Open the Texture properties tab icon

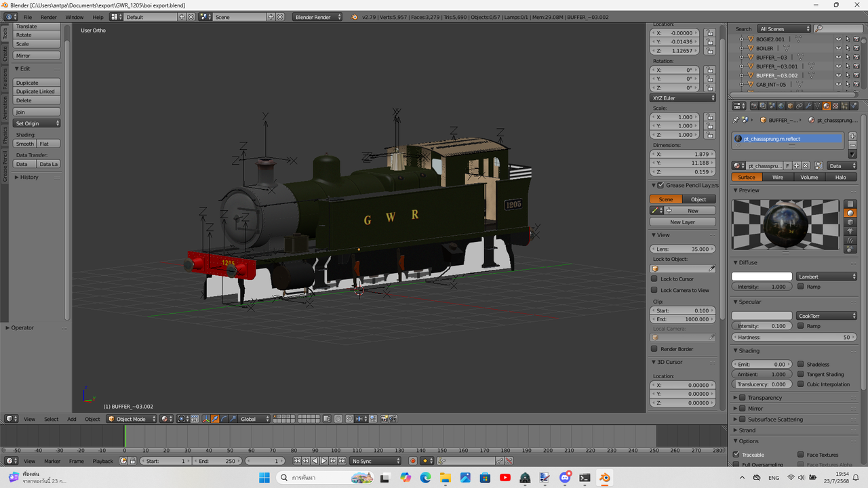[835, 106]
